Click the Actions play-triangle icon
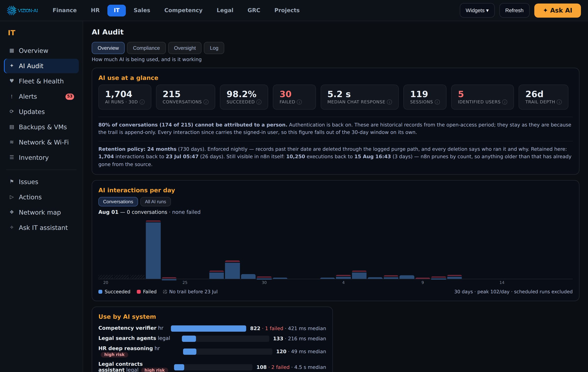This screenshot has width=588, height=372. [x=12, y=197]
